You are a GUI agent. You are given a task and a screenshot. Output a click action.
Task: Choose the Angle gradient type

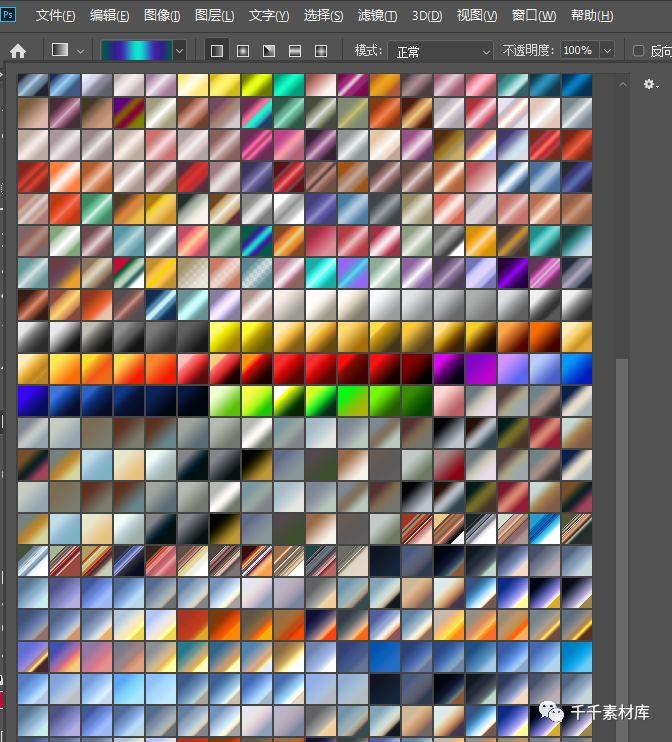point(269,51)
